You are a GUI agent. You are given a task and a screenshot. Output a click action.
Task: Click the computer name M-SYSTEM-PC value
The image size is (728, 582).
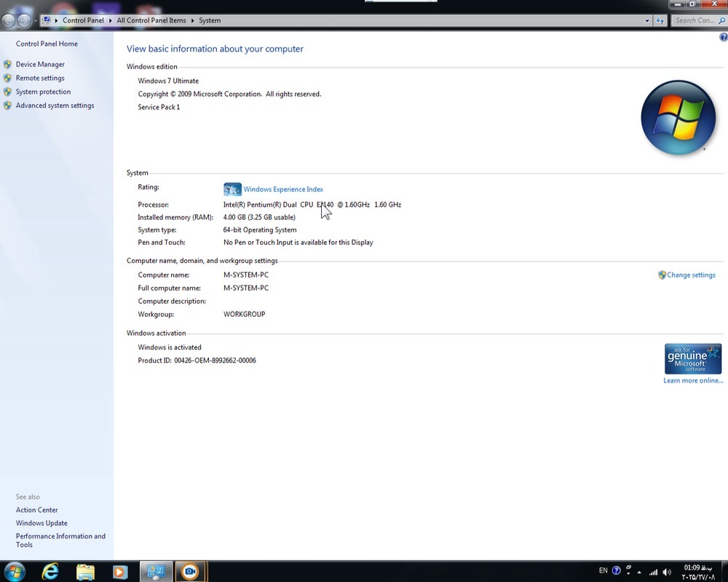coord(245,275)
